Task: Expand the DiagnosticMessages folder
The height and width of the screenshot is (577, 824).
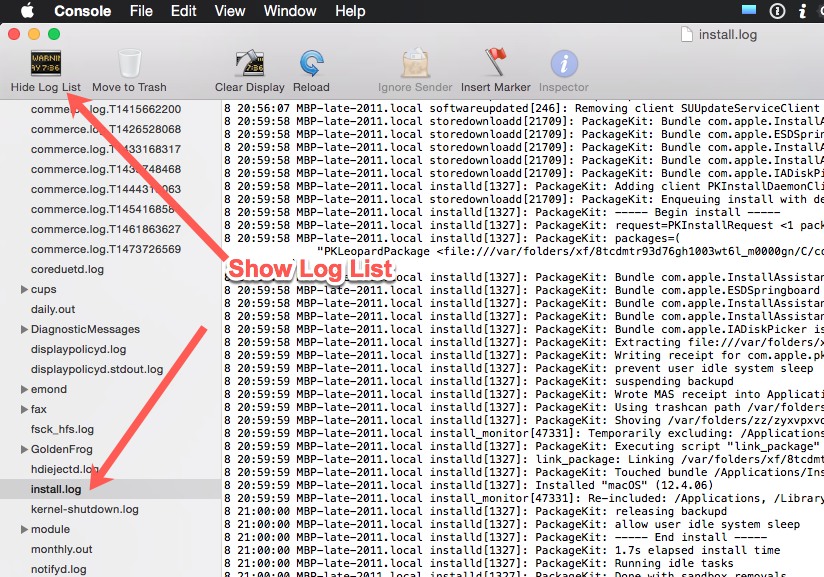Action: pos(24,329)
